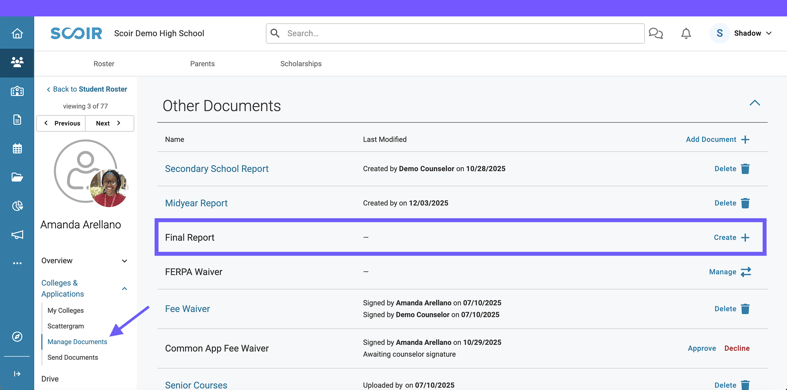Delete the Fee Waiver document
This screenshot has width=787, height=390.
click(x=725, y=309)
